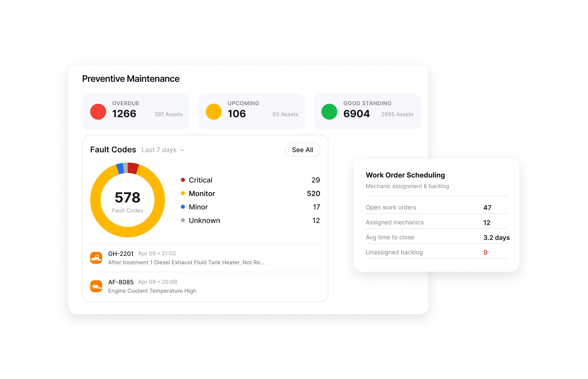The width and height of the screenshot is (588, 379).
Task: Click the yellow Monitor legend dot
Action: pyautogui.click(x=183, y=193)
